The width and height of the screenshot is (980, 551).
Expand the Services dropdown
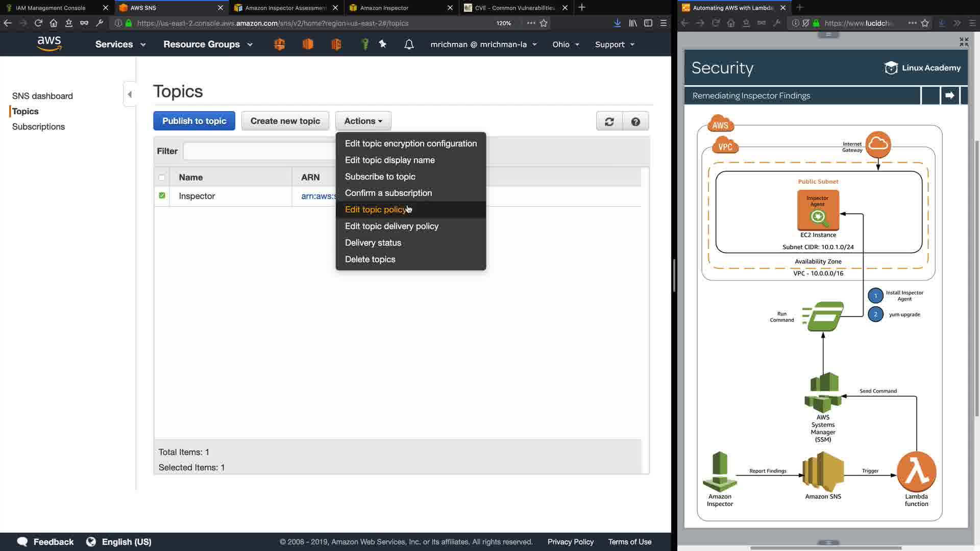pos(120,44)
